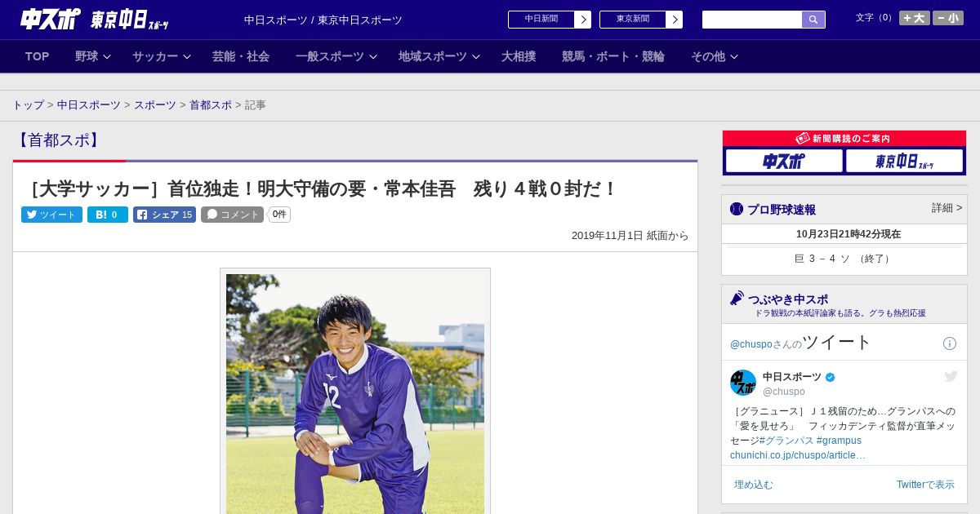Click megaphone icon beside つぶやき中スポ
This screenshot has width=980, height=514.
(x=737, y=299)
